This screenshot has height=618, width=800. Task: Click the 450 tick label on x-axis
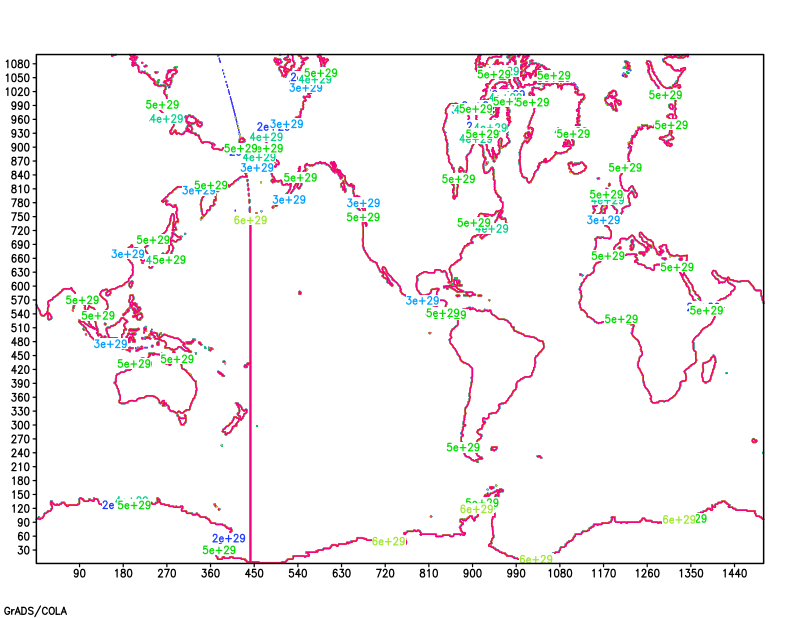point(253,573)
